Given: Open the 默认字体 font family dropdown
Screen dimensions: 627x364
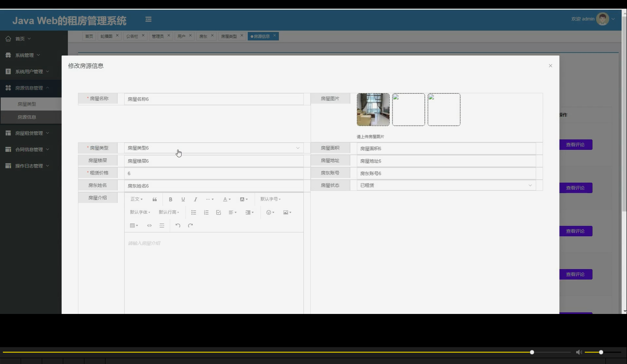Looking at the screenshot, I should 140,213.
